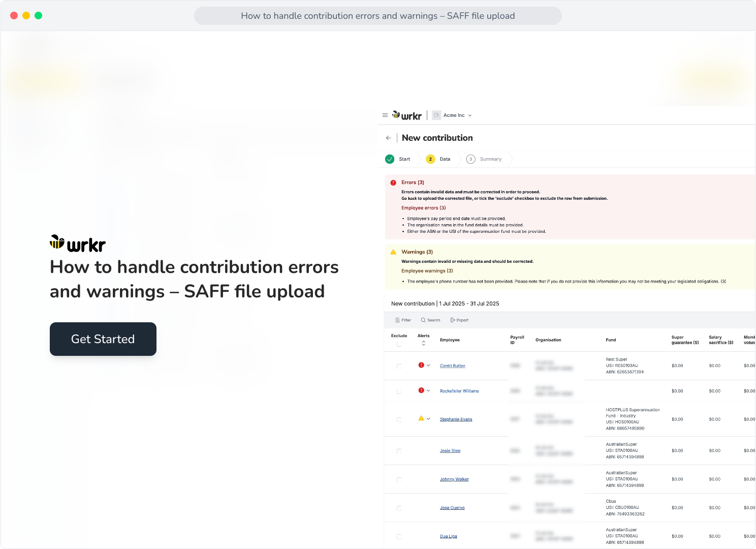Image resolution: width=756 pixels, height=549 pixels.
Task: Click the yellow warning icon for Stephanie Evans
Action: click(x=421, y=418)
